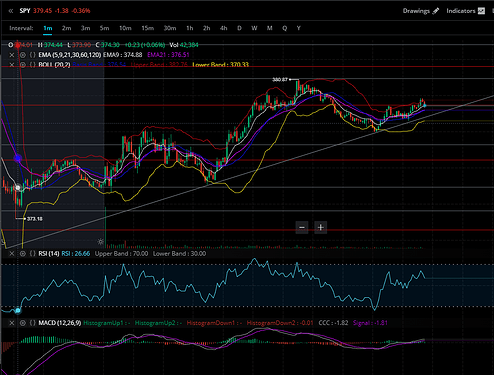Choose the D daily interval
This screenshot has width=494, height=375.
coord(239,28)
